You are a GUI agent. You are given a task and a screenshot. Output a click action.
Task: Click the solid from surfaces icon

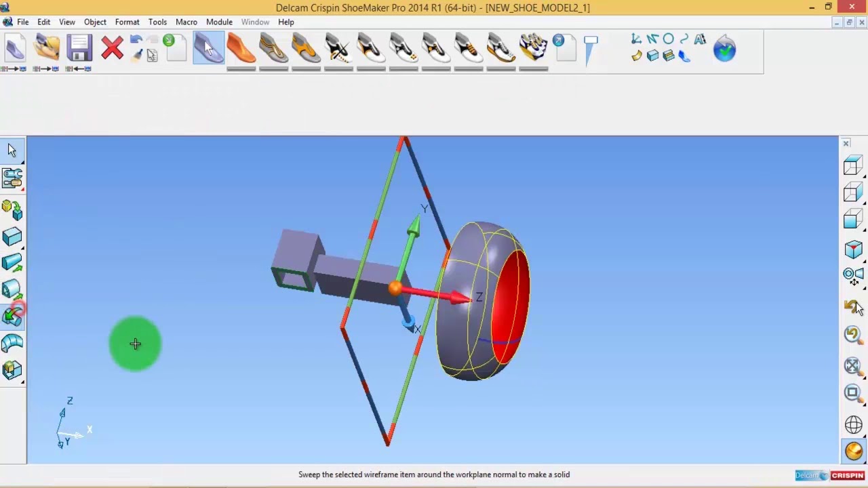click(12, 370)
